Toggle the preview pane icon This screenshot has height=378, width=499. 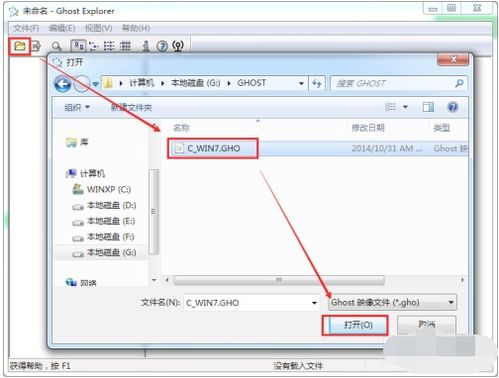click(428, 107)
